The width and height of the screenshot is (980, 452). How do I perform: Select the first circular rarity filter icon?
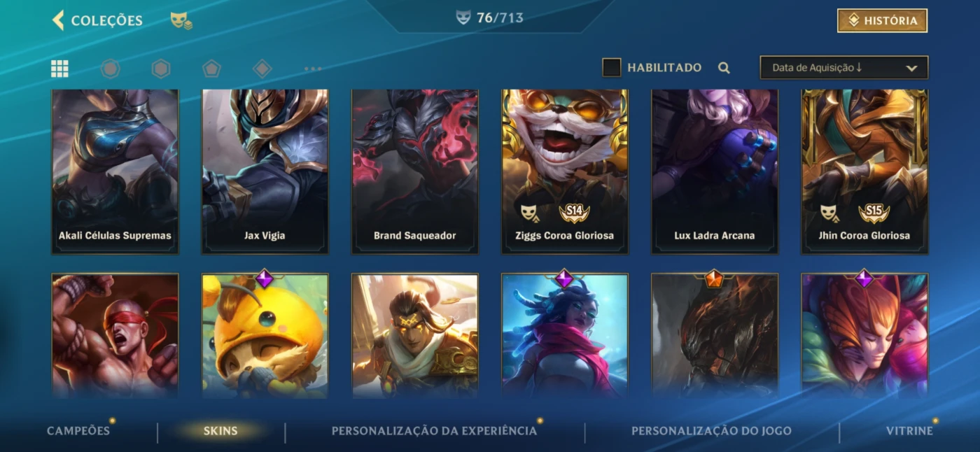110,69
